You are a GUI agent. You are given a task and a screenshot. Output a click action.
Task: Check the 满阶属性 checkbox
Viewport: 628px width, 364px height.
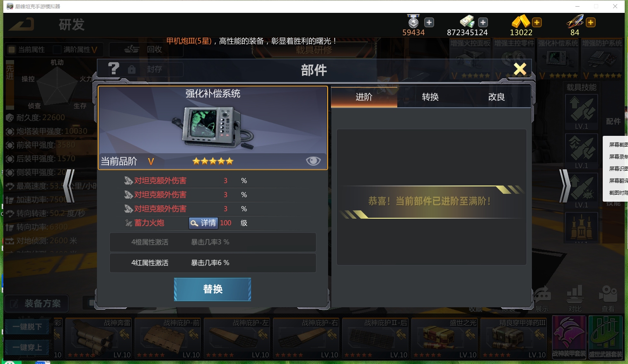[x=57, y=50]
